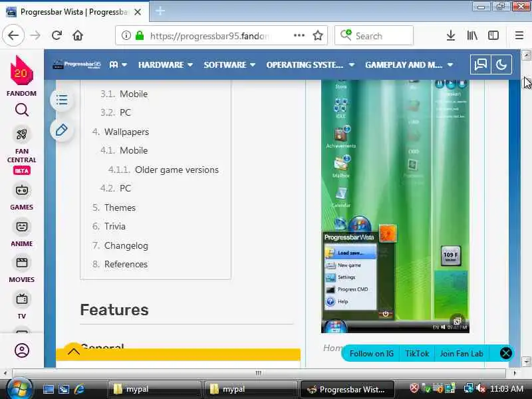Reload the page with refresh icon
The image size is (532, 399).
57,35
